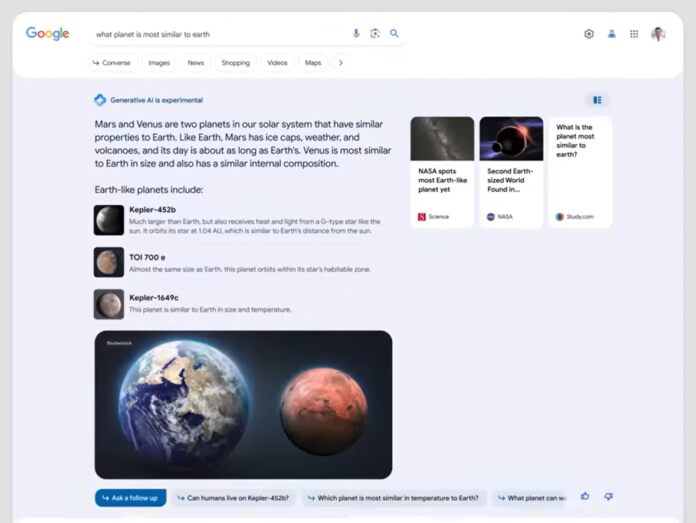696x523 pixels.
Task: Switch to the Maps tab
Action: click(313, 63)
